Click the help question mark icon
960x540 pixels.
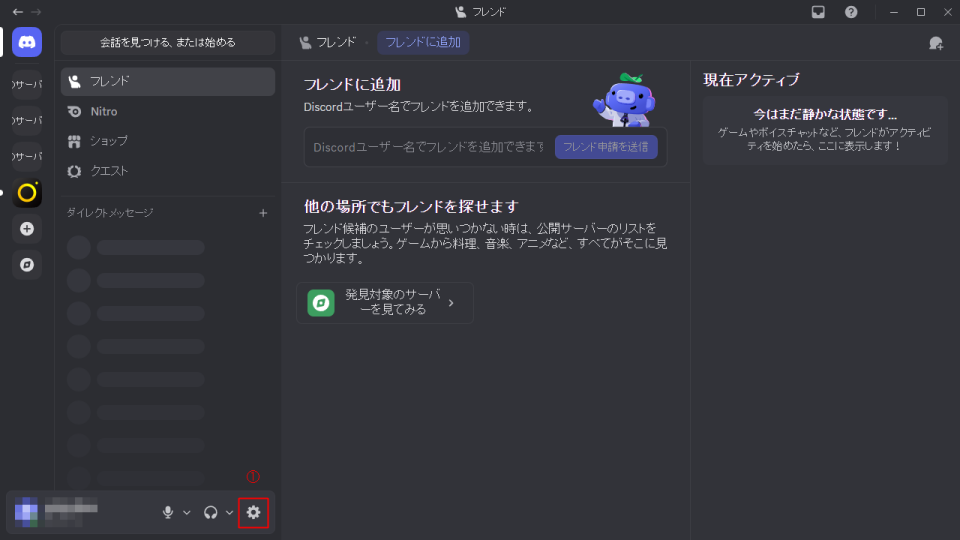pos(851,12)
